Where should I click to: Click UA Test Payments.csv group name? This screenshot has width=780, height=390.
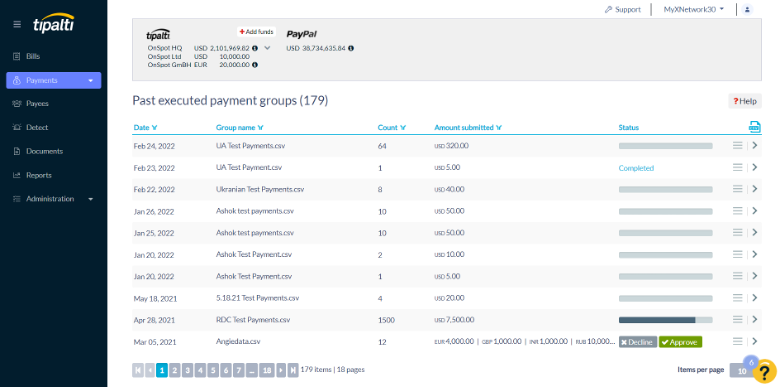(250, 146)
